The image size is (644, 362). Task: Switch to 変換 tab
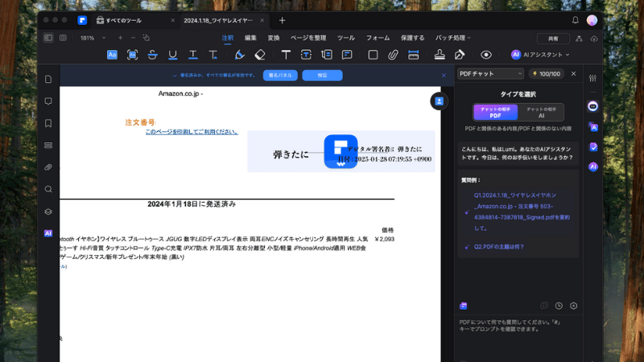point(274,38)
